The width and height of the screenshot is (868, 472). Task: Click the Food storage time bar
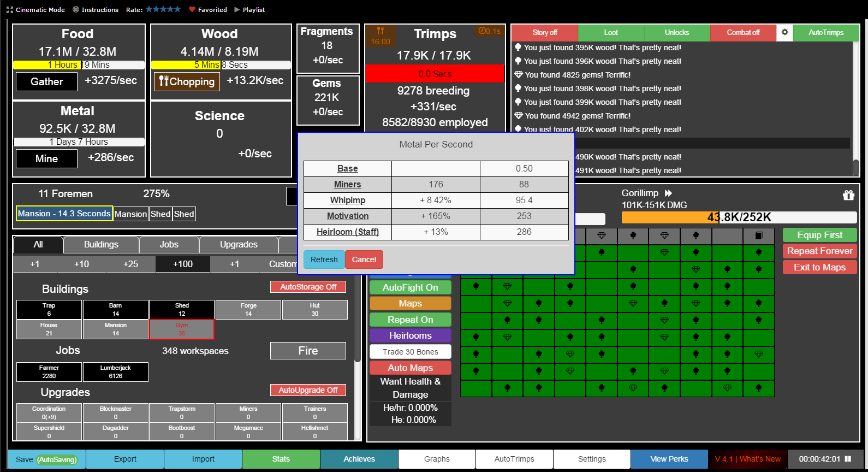point(79,65)
